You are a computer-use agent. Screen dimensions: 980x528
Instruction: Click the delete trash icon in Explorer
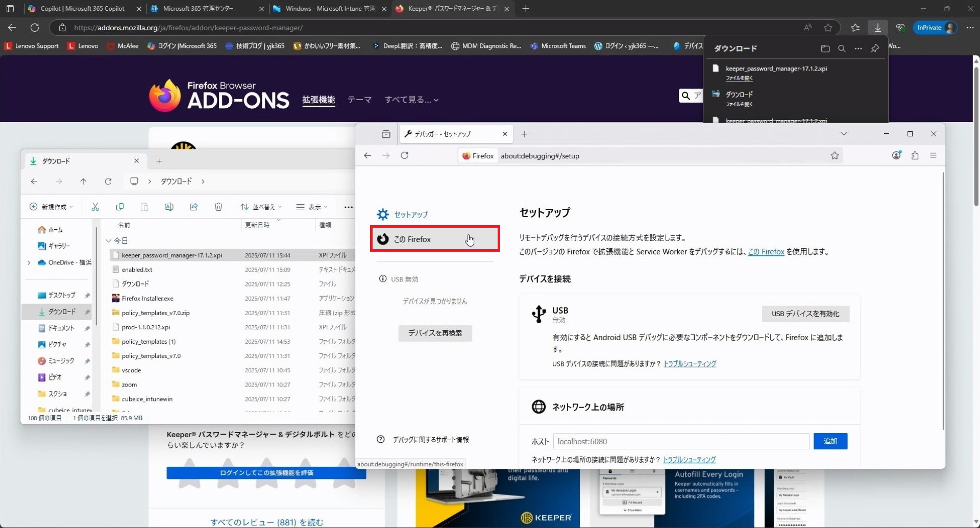(x=218, y=207)
